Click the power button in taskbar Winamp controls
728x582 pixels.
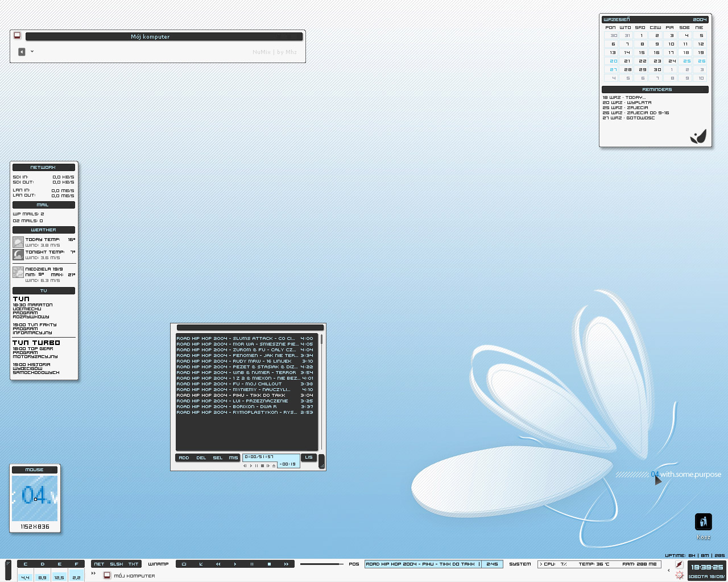pyautogui.click(x=184, y=564)
